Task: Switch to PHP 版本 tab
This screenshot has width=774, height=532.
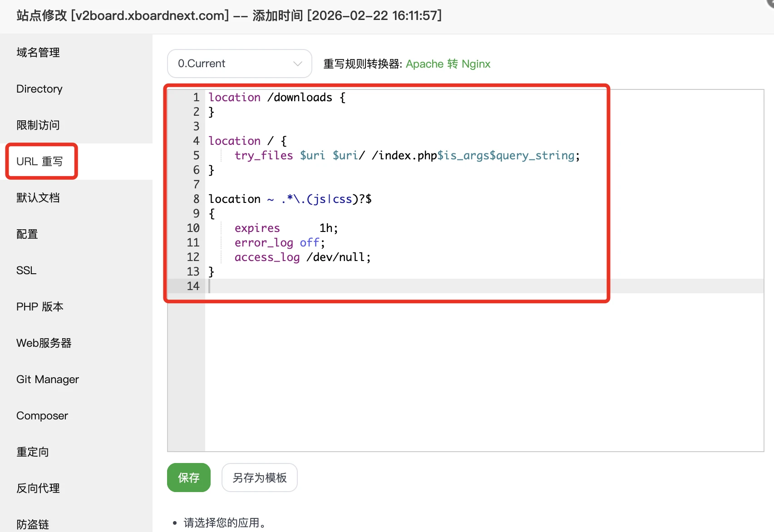Action: [40, 307]
